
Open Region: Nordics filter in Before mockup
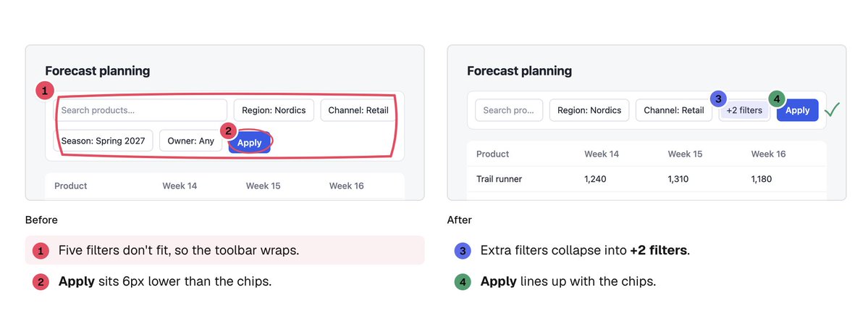[x=274, y=110]
